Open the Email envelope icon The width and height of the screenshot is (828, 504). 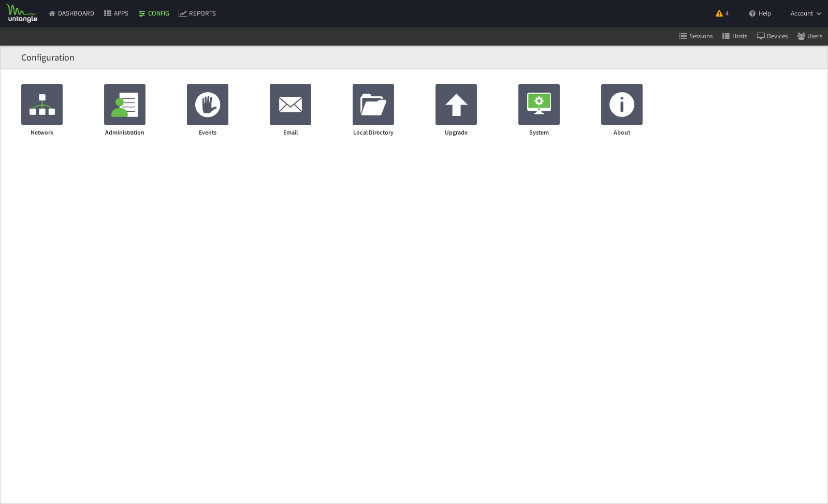pos(290,105)
